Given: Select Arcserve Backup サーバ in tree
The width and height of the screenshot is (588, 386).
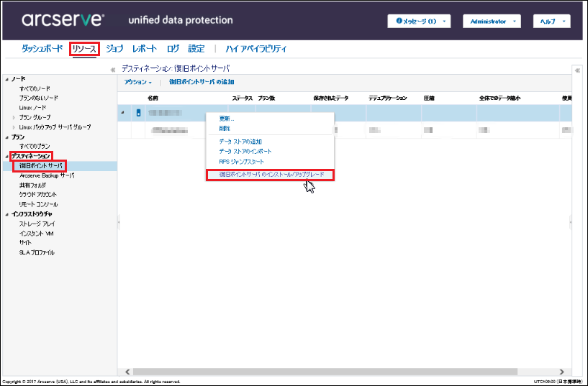Looking at the screenshot, I should coord(47,175).
